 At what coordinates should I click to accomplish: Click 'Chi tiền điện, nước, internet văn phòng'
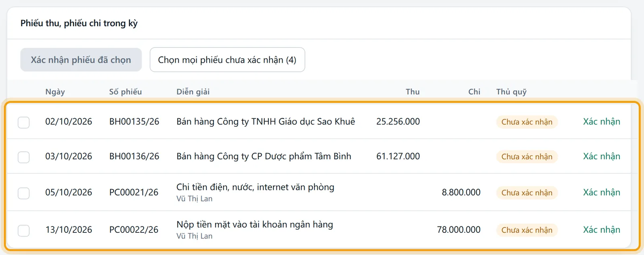(x=255, y=187)
